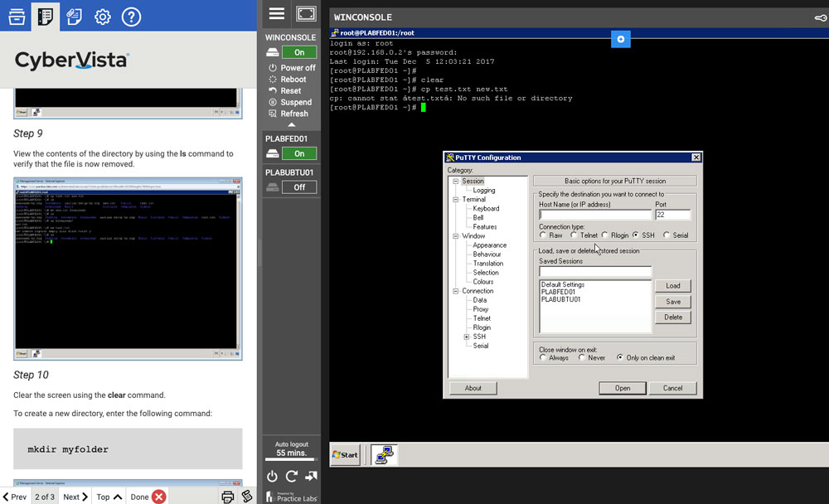Select Serial in the category tree
The height and width of the screenshot is (504, 829).
click(x=481, y=346)
